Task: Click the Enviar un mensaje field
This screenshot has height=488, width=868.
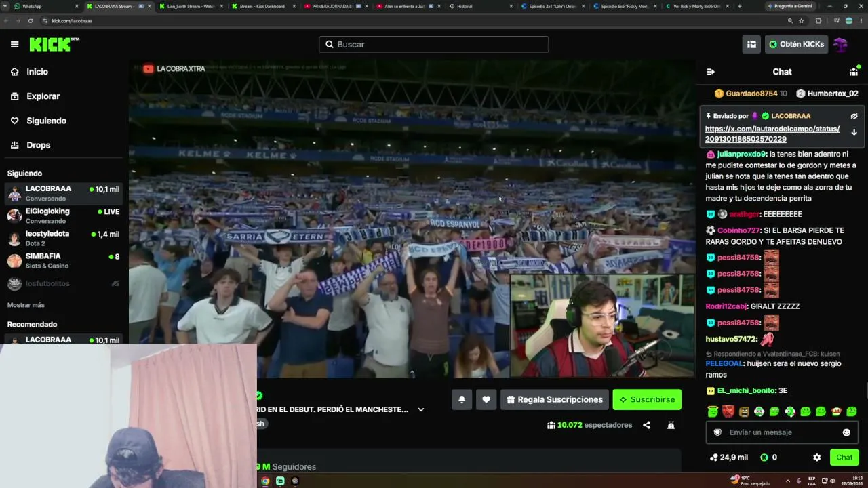Action: [782, 432]
